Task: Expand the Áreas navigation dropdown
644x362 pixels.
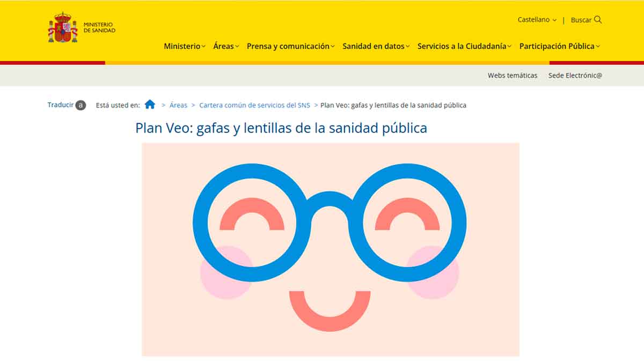Action: tap(225, 46)
